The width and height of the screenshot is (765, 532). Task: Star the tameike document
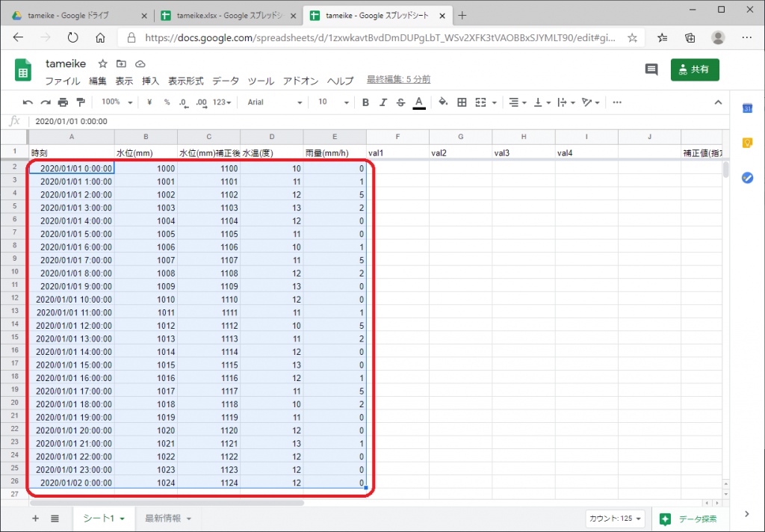coord(103,64)
